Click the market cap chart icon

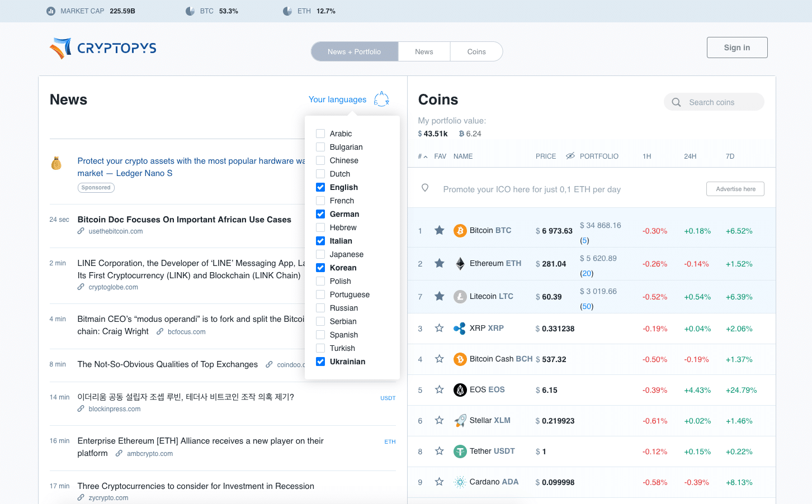[51, 11]
